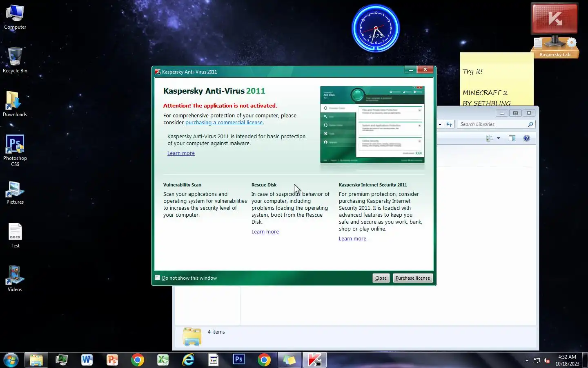
Task: Select the Videos desktop shortcut
Action: (15, 279)
